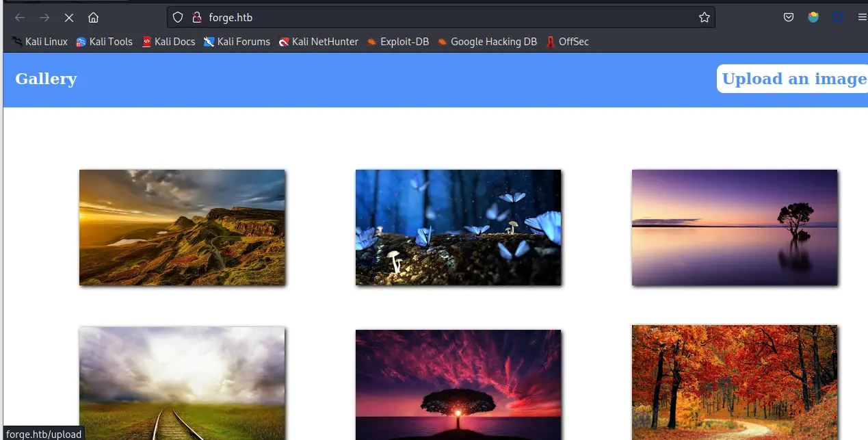Focus the address bar showing forge.htb
Viewport: 868px width, 440px height.
pos(441,18)
